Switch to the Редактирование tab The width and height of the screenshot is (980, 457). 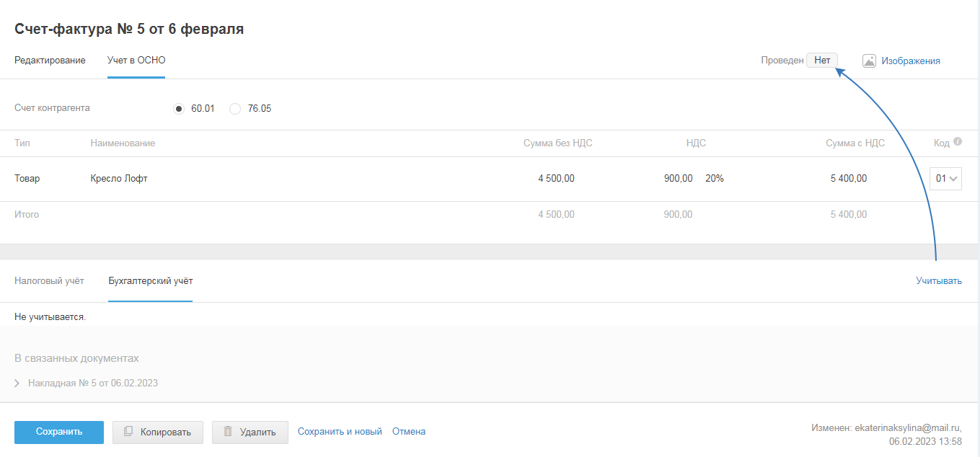coord(50,61)
